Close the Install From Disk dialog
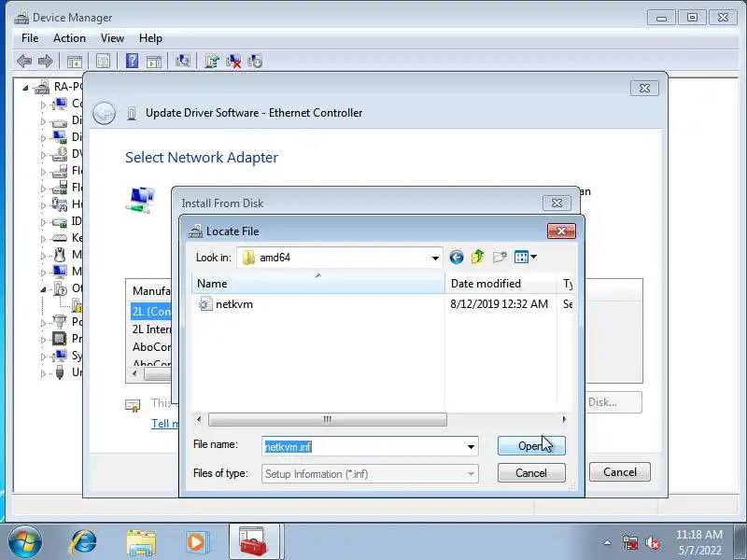 [557, 203]
